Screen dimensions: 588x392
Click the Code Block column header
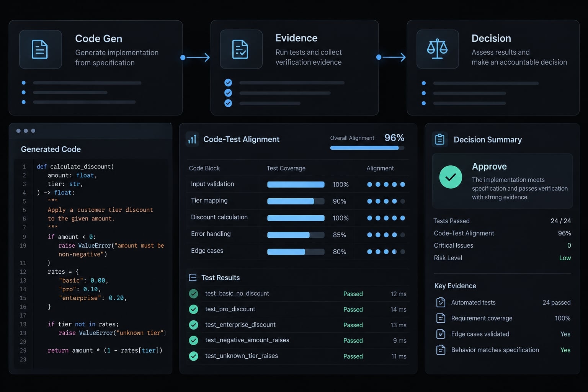(x=204, y=168)
